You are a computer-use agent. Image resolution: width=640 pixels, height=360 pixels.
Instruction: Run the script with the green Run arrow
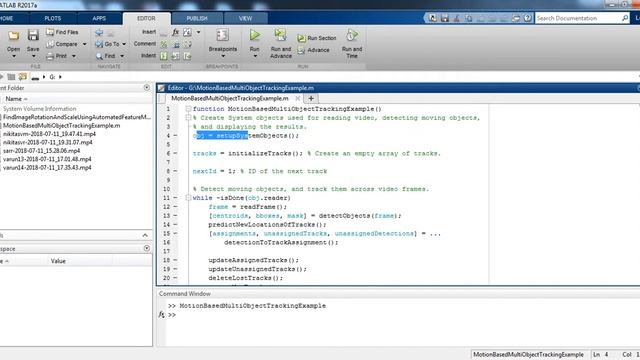tap(255, 35)
